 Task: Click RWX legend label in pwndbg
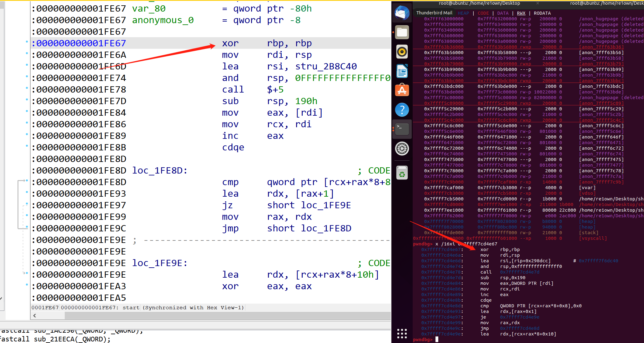tap(521, 13)
